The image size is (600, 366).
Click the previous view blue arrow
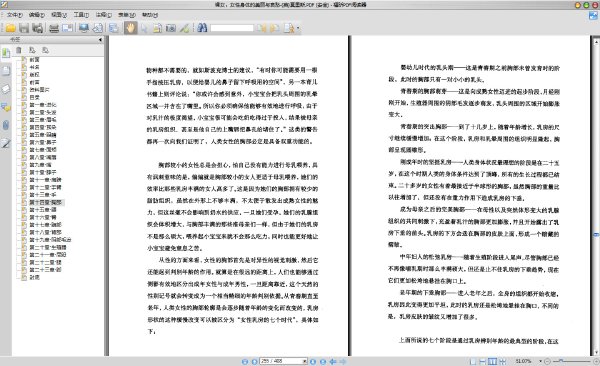[333, 361]
